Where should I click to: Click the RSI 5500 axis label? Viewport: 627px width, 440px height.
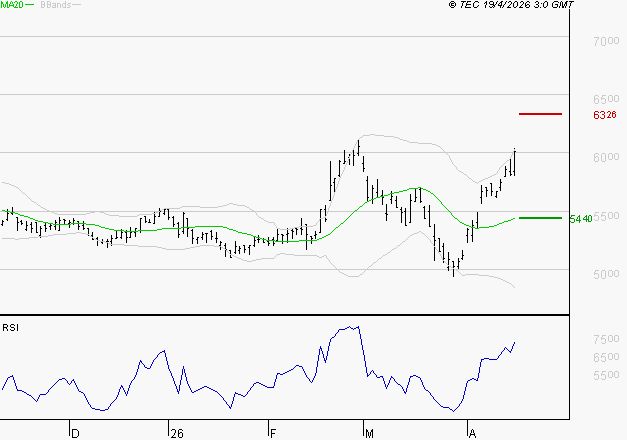pos(606,375)
